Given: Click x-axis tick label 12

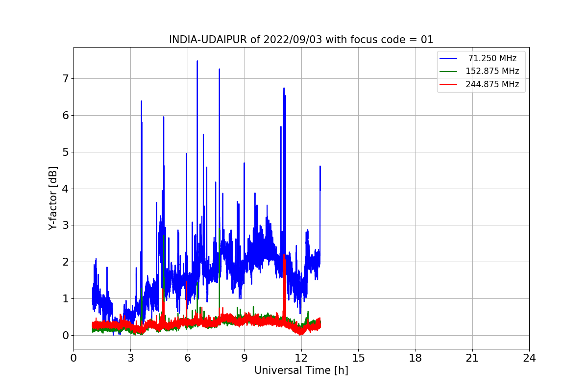Looking at the screenshot, I should (x=301, y=358).
